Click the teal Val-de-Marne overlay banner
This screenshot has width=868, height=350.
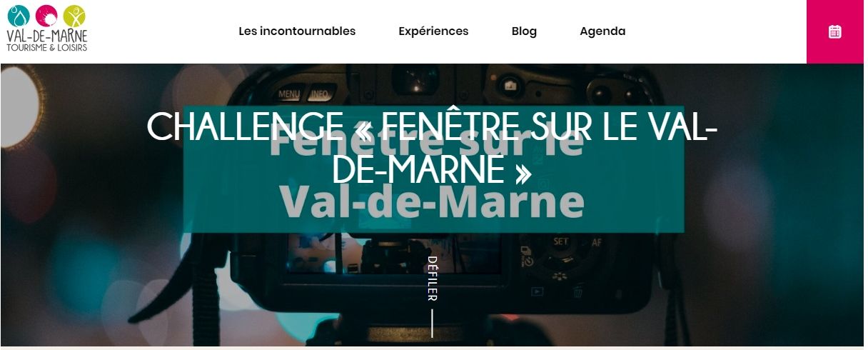[433, 169]
